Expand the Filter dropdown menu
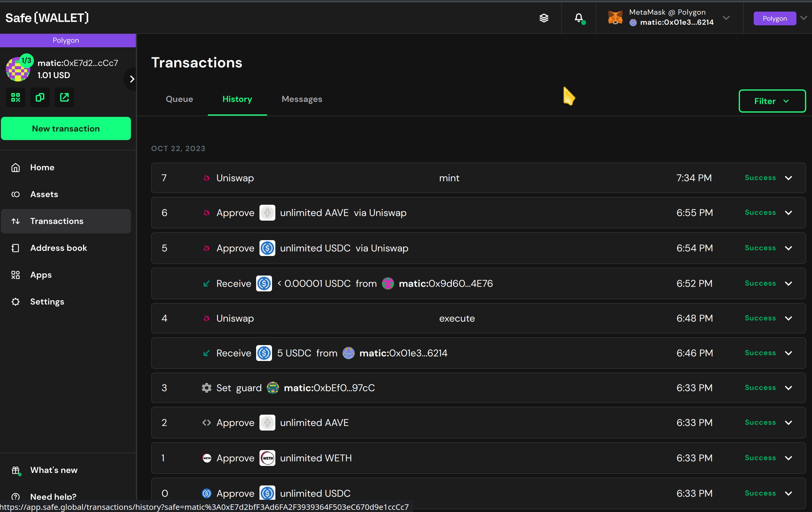 pos(772,100)
